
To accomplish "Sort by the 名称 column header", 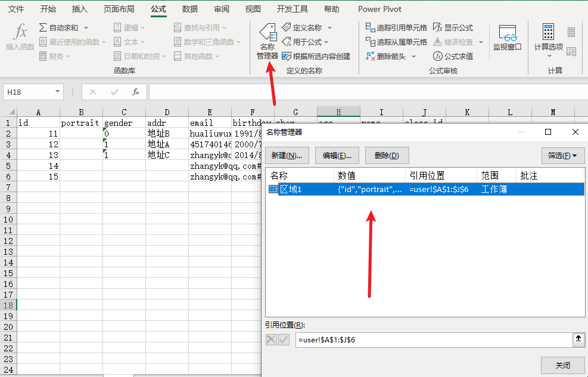I will pyautogui.click(x=300, y=176).
